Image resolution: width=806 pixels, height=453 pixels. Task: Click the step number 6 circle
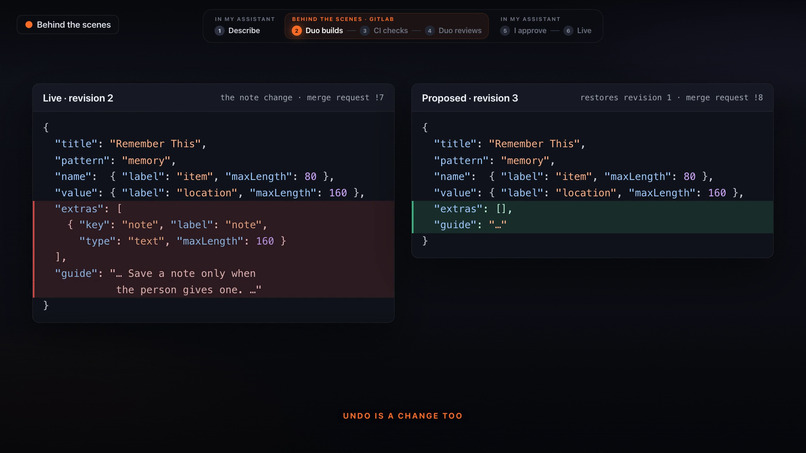pos(569,30)
